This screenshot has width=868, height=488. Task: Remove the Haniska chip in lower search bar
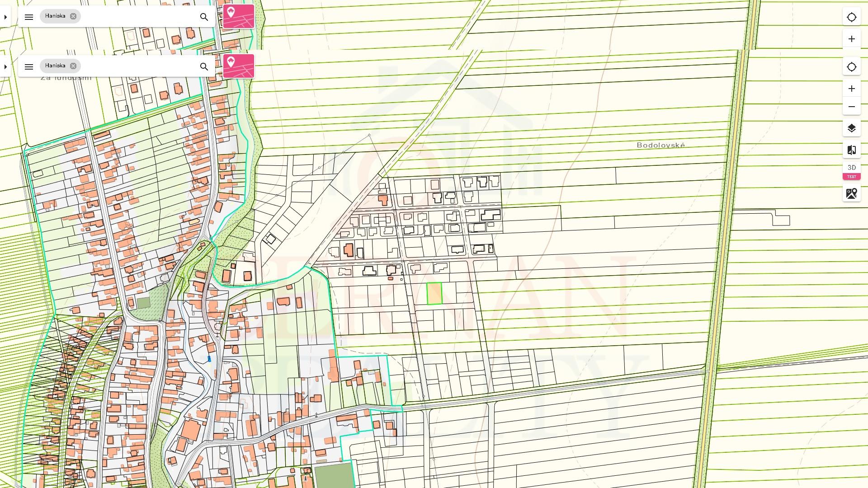73,66
